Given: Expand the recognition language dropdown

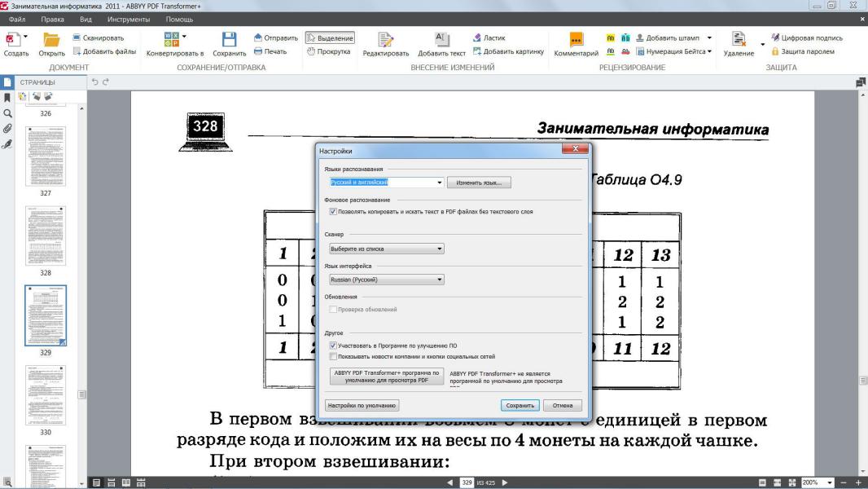Looking at the screenshot, I should click(440, 183).
